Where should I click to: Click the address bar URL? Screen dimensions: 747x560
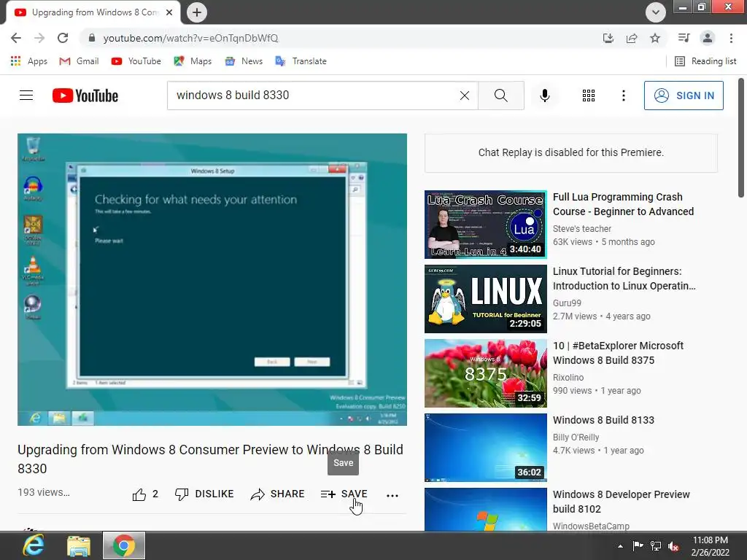pos(190,38)
